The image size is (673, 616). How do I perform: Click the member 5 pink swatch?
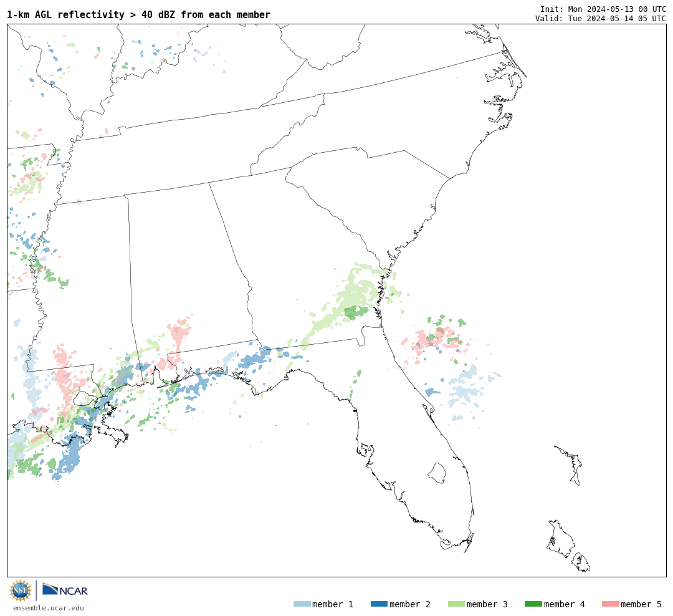pos(611,604)
